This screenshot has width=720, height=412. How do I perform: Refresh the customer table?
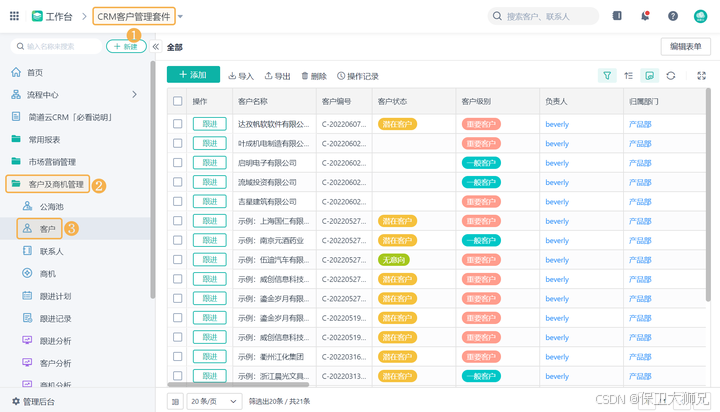pyautogui.click(x=671, y=76)
